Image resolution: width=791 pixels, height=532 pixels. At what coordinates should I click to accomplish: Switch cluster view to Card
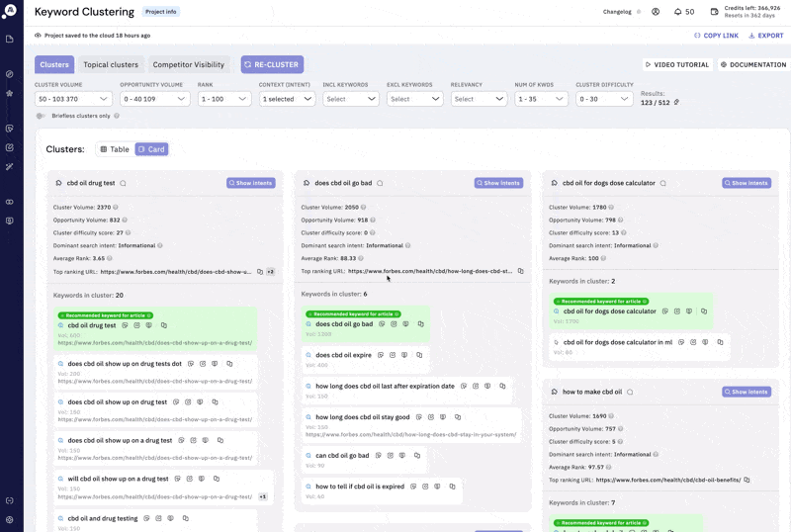click(151, 149)
